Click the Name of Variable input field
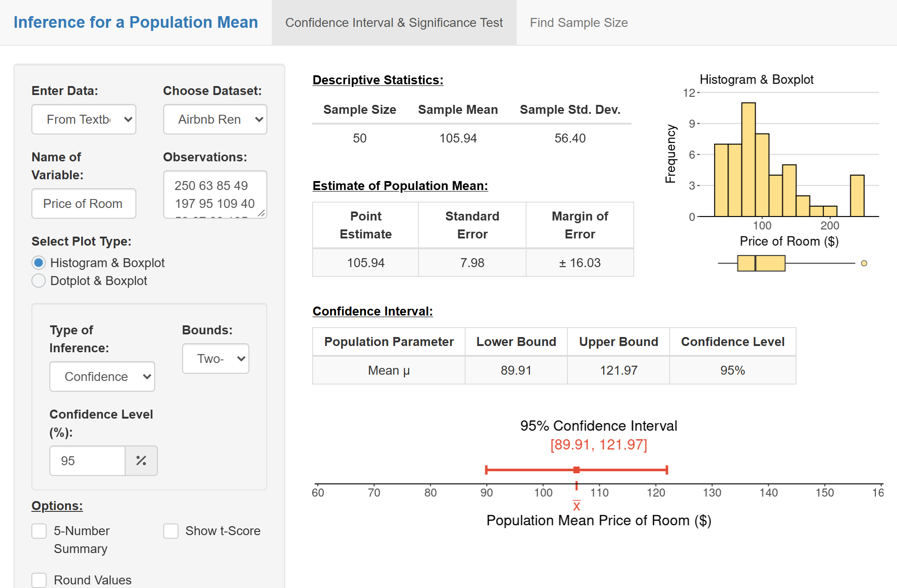The width and height of the screenshot is (897, 588). [84, 203]
